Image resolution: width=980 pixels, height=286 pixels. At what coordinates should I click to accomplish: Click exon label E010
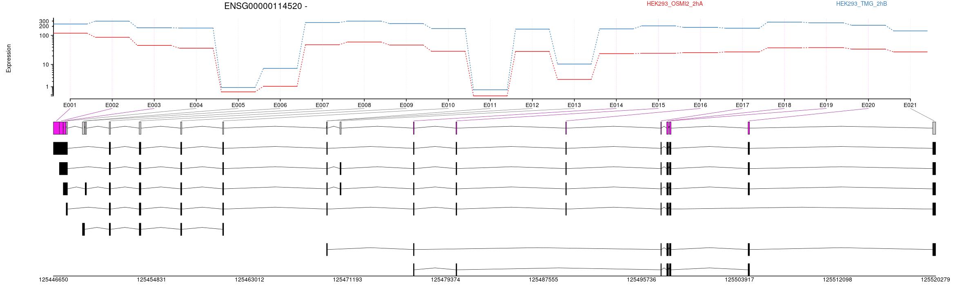click(448, 105)
